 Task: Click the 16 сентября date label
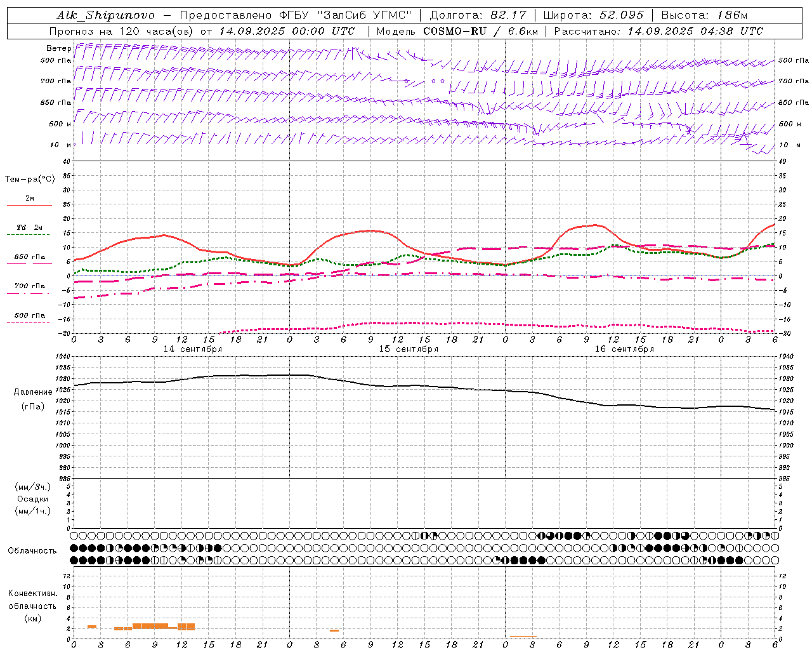[x=624, y=349]
